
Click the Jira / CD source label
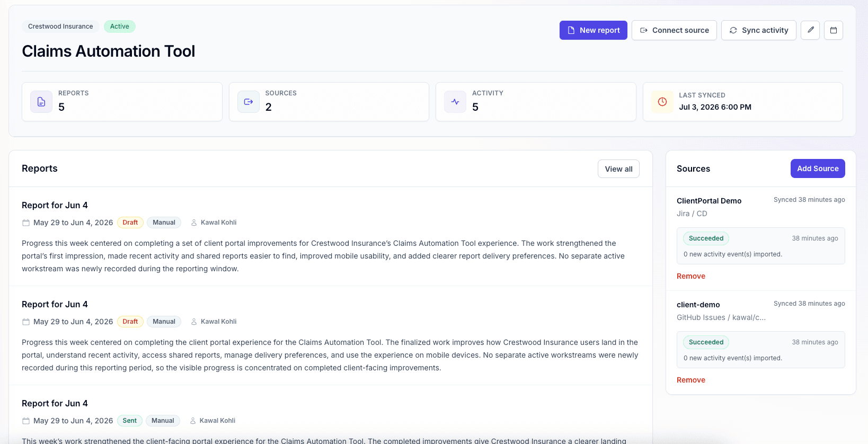(692, 214)
